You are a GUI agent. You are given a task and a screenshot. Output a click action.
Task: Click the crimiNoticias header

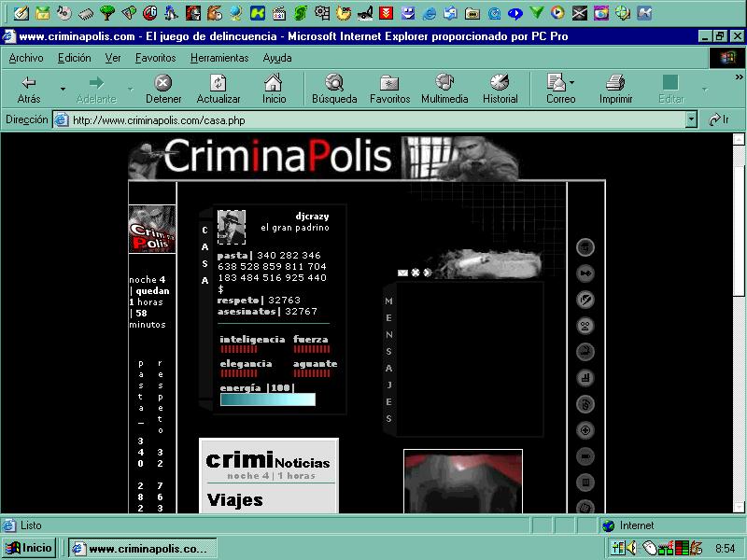pos(268,461)
